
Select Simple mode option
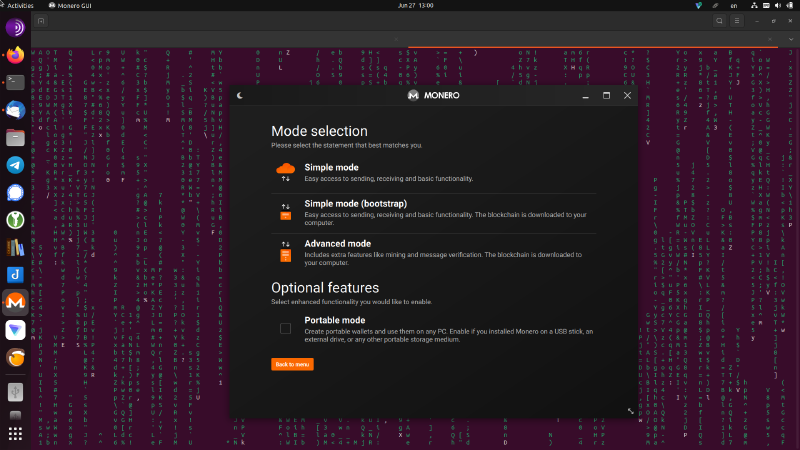coord(434,172)
